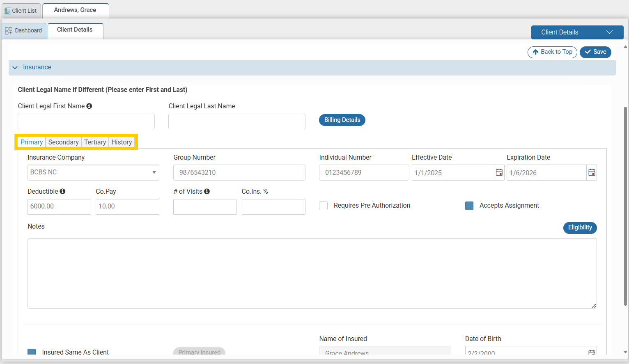Enable the Requires Pre Authorization checkbox
Viewport: 629px width, 364px height.
[x=323, y=206]
